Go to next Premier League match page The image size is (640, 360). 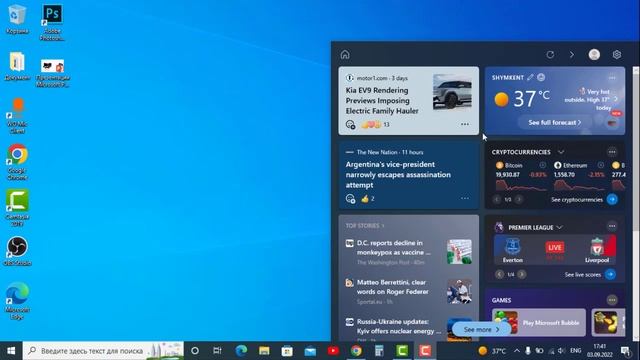pyautogui.click(x=522, y=274)
